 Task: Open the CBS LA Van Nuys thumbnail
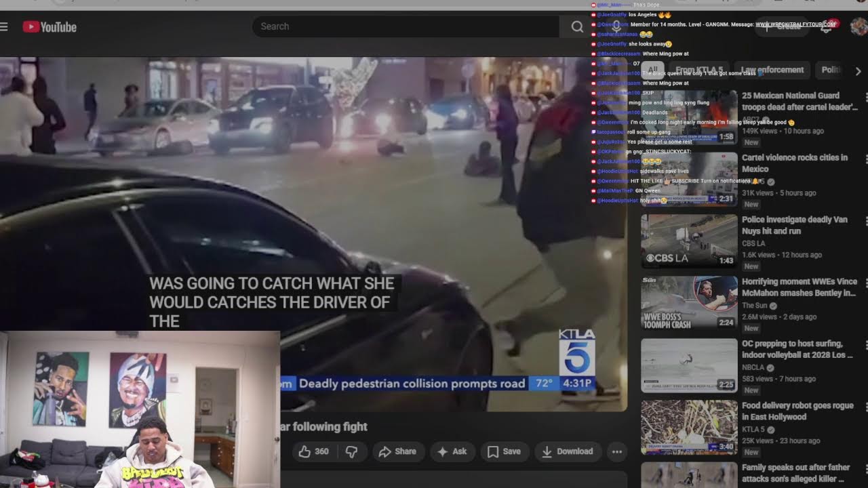(689, 241)
